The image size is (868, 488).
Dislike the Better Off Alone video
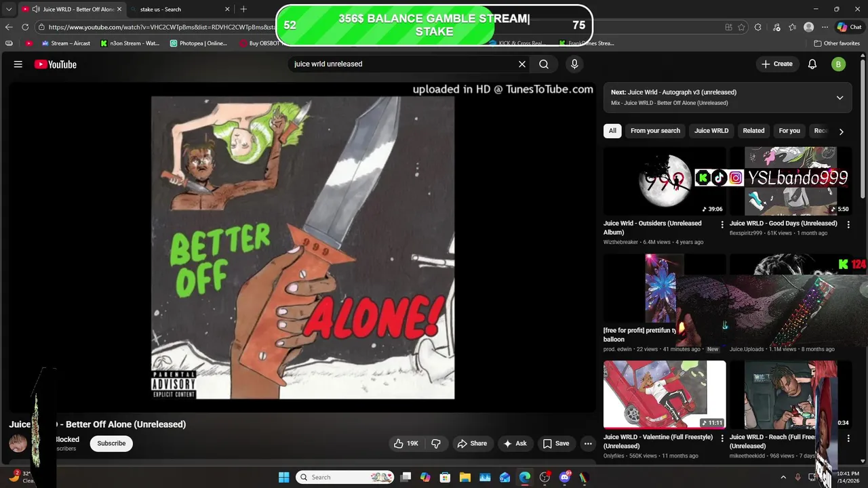[436, 443]
